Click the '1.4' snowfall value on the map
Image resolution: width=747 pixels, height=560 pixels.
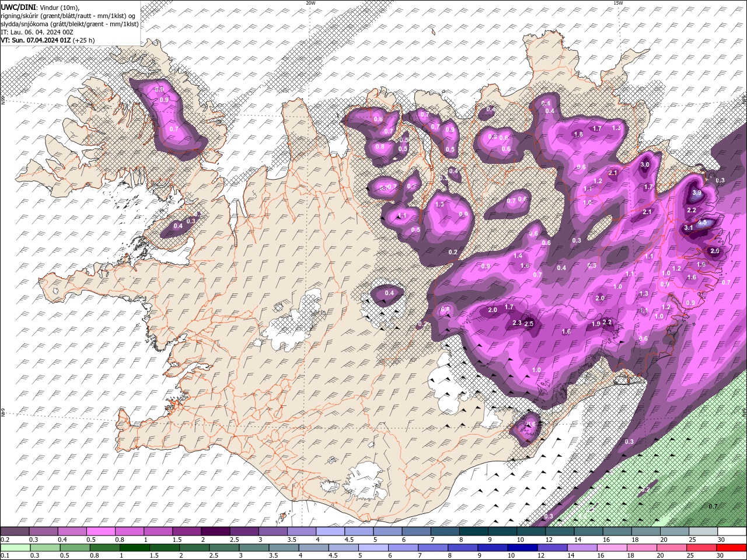(x=518, y=256)
